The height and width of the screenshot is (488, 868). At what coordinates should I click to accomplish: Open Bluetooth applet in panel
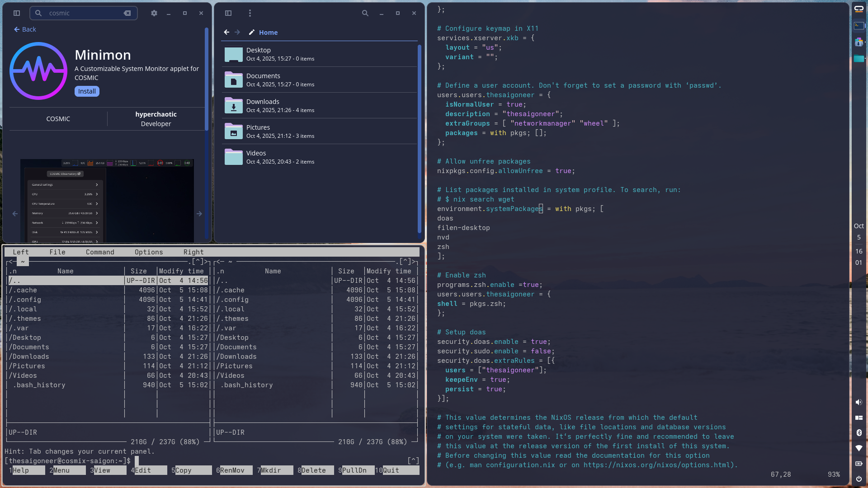859,433
